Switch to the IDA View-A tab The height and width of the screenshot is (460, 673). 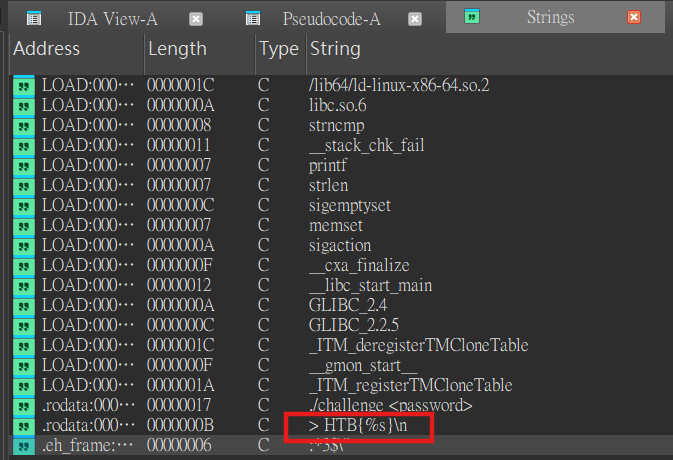(x=112, y=19)
